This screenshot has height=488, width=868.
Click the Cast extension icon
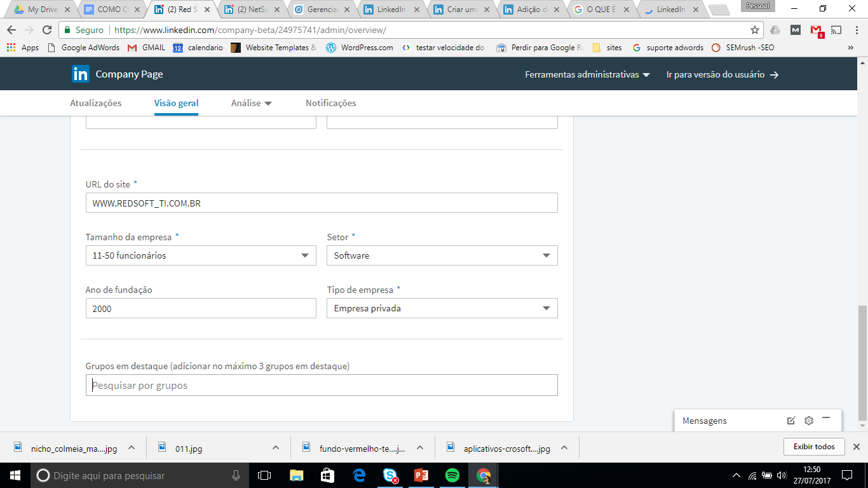[836, 30]
